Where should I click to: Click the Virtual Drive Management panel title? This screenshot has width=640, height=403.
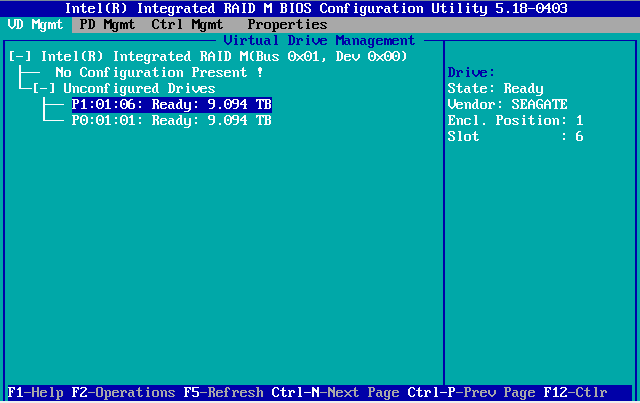(x=319, y=40)
